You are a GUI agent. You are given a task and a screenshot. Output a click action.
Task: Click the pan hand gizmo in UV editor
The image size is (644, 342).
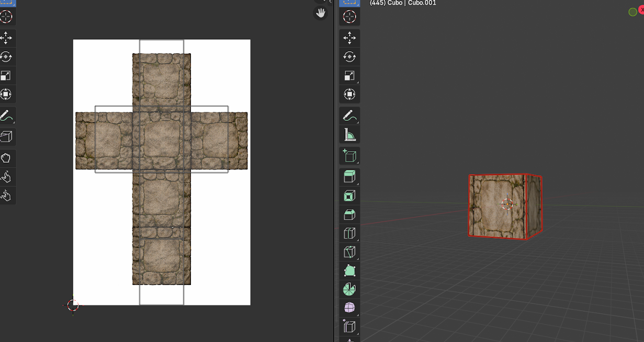tap(320, 13)
